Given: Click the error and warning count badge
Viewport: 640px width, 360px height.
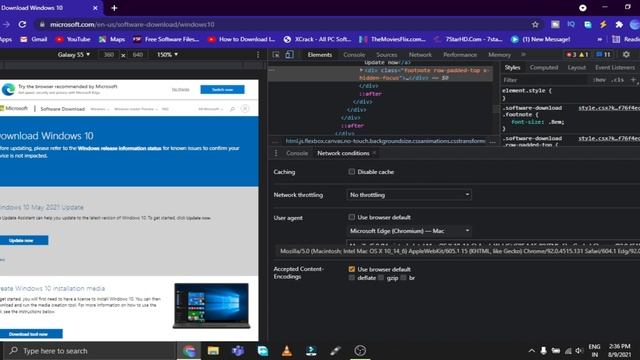Looking at the screenshot, I should pyautogui.click(x=577, y=54).
